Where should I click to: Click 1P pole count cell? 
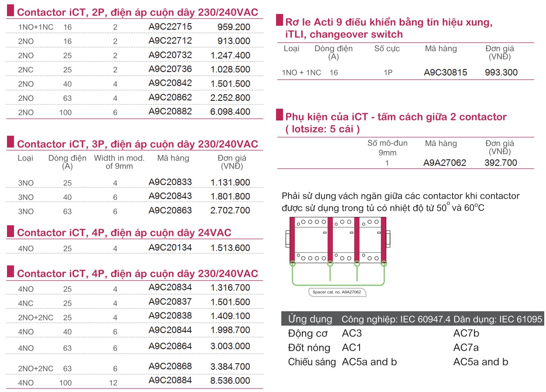388,73
